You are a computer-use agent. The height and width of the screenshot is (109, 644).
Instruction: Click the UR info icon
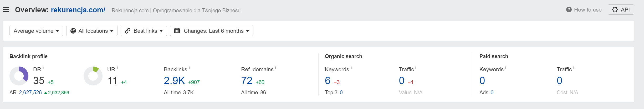117,68
